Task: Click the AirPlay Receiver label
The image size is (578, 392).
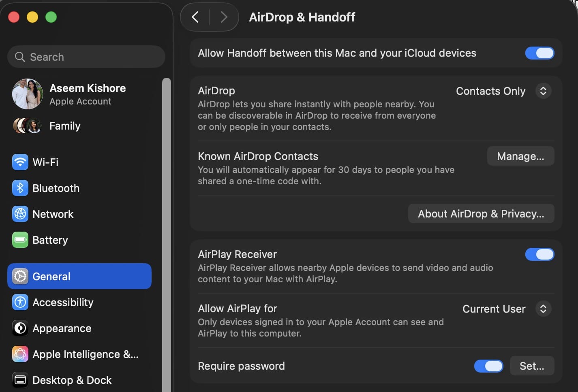Action: point(237,254)
